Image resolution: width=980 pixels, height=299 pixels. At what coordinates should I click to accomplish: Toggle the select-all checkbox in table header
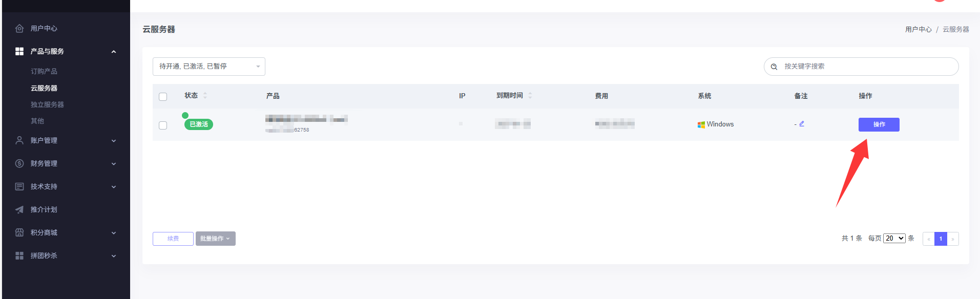click(163, 97)
